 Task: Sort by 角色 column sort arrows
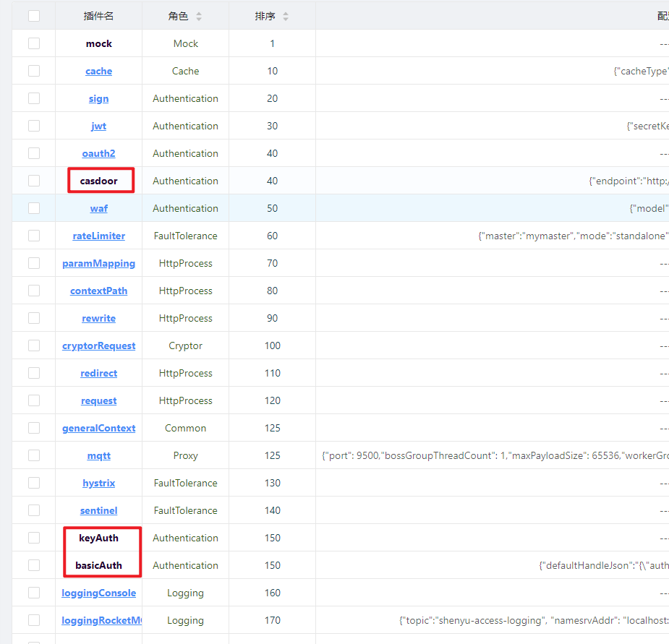click(x=199, y=16)
